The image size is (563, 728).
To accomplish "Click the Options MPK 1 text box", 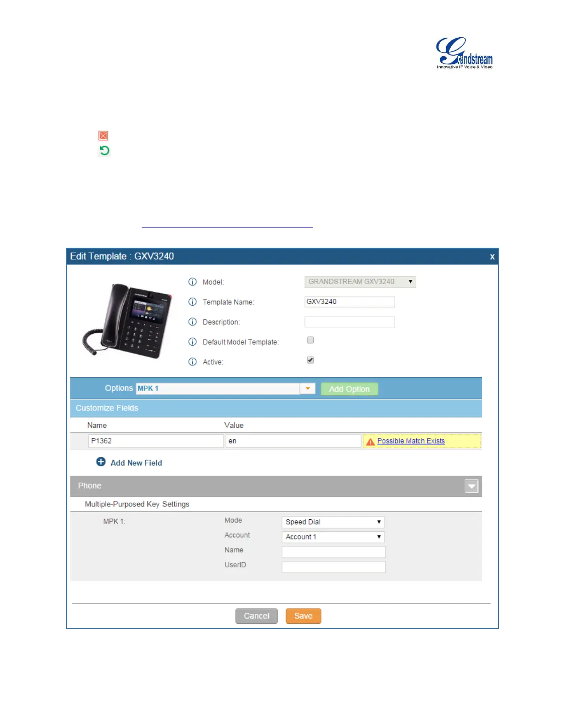I will [218, 389].
